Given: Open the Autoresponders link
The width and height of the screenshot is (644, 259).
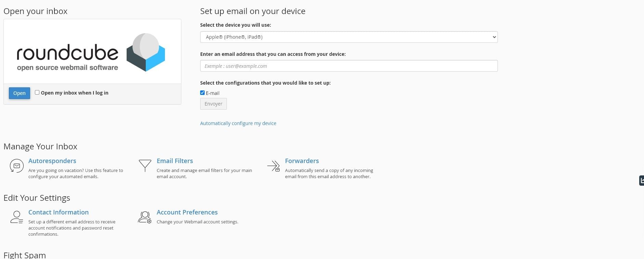Looking at the screenshot, I should pos(52,161).
